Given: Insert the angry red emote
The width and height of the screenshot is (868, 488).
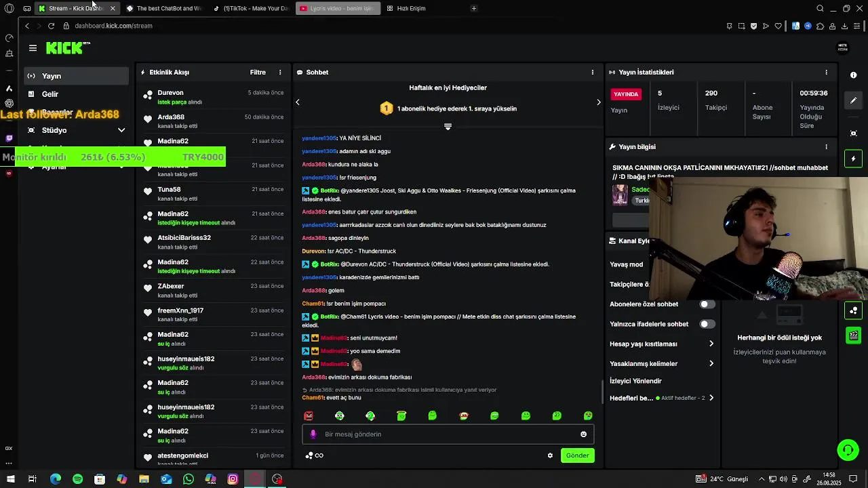Looking at the screenshot, I should pyautogui.click(x=309, y=415).
